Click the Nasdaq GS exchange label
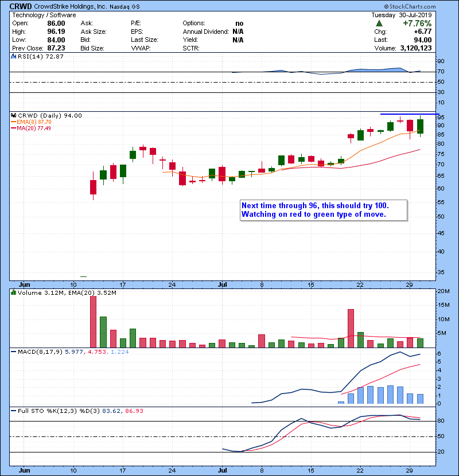This screenshot has height=476, width=459. pyautogui.click(x=125, y=6)
